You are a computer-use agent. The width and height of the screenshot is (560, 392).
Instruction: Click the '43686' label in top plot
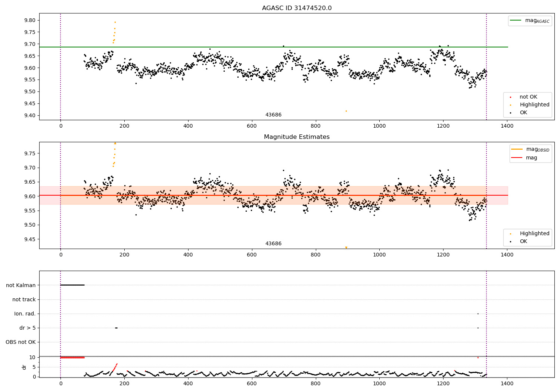(x=273, y=115)
